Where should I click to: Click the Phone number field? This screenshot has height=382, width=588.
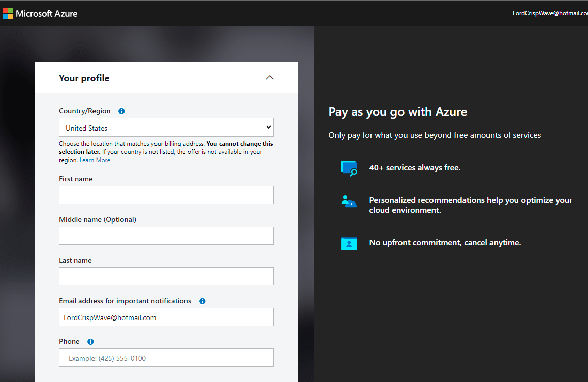(x=166, y=358)
